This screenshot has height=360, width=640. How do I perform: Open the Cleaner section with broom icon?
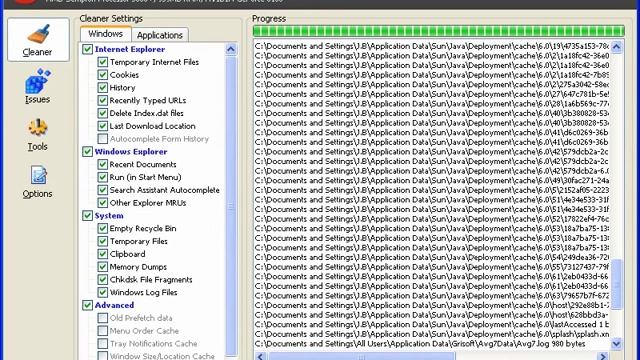coord(38,40)
